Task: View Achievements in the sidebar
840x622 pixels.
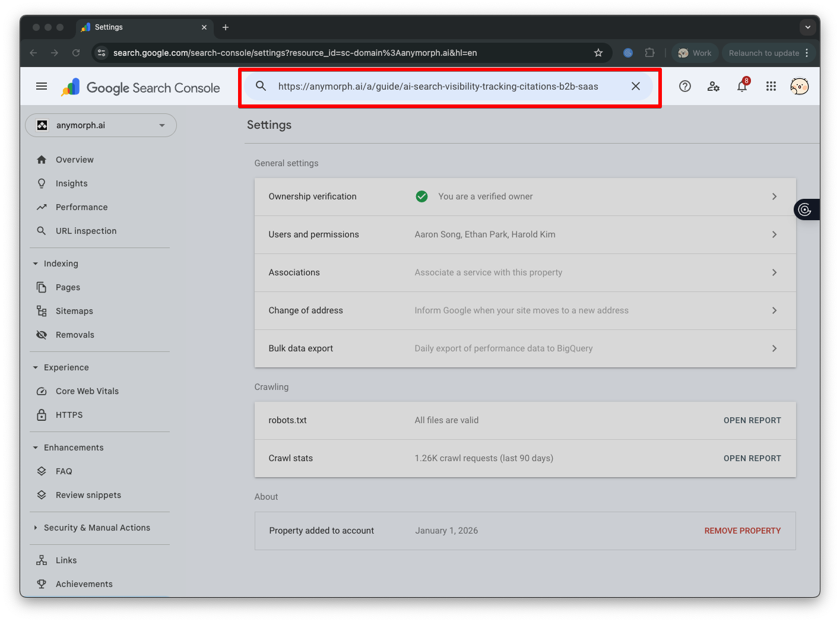Action: (x=84, y=583)
